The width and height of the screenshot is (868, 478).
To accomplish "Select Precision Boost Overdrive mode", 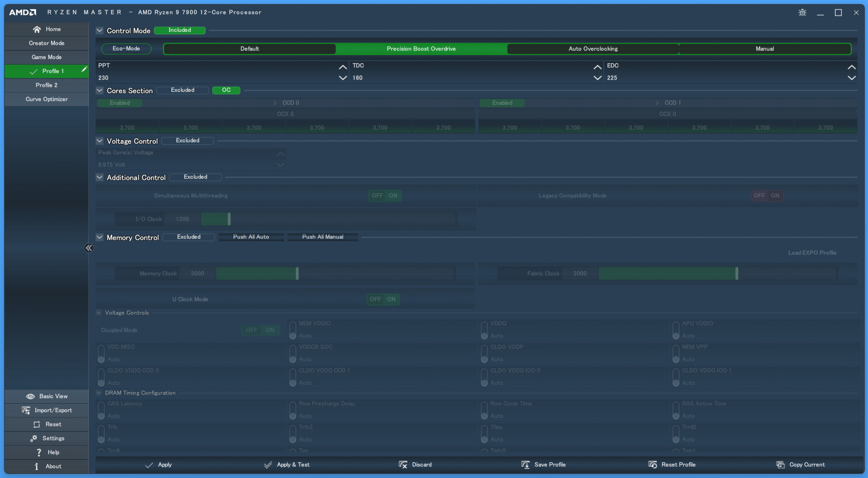I will click(x=421, y=49).
